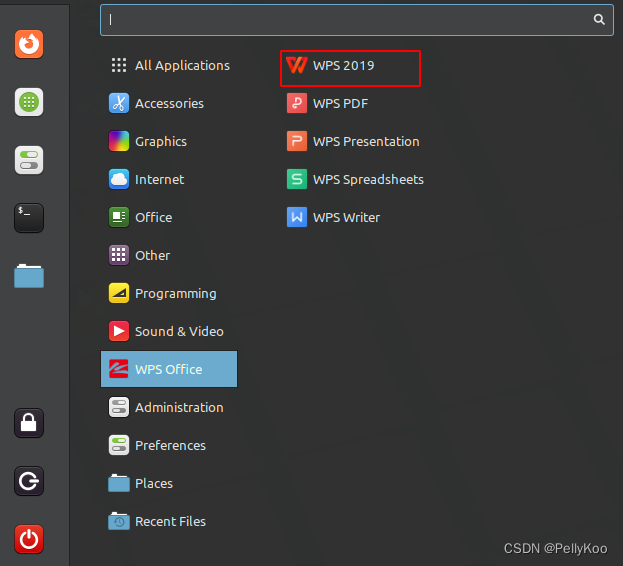Launch Terminal from the favorites sidebar
The height and width of the screenshot is (566, 623).
coord(29,218)
